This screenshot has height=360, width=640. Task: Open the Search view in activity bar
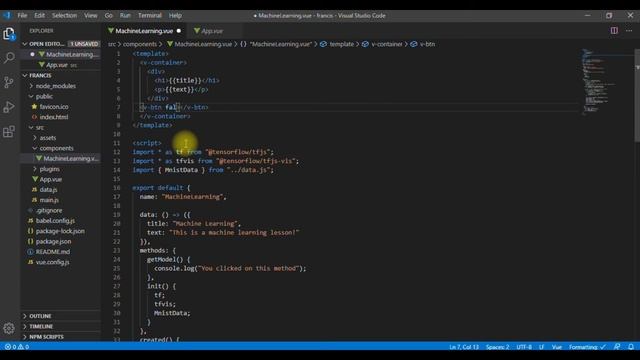click(9, 58)
